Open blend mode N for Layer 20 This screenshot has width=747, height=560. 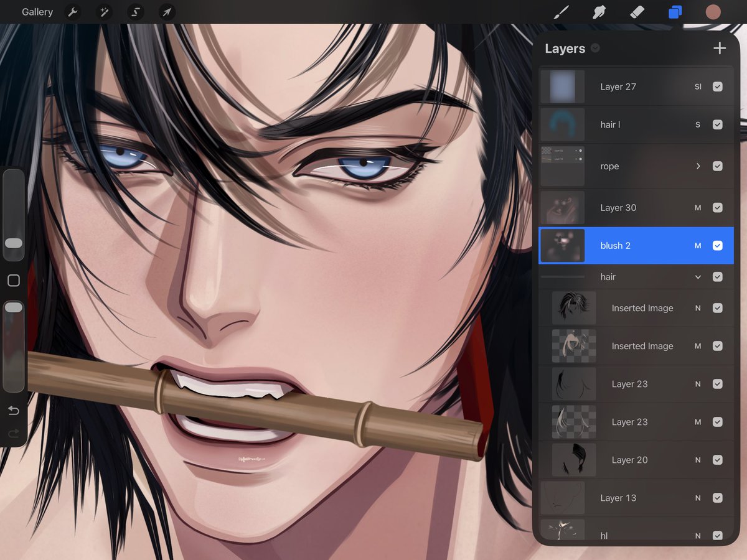[698, 460]
